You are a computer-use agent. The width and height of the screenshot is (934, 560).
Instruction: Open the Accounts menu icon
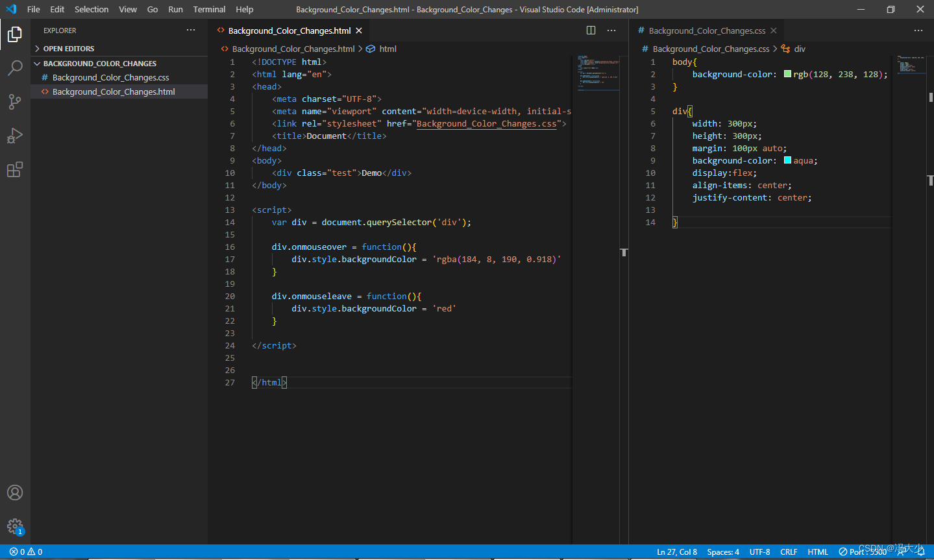[14, 493]
